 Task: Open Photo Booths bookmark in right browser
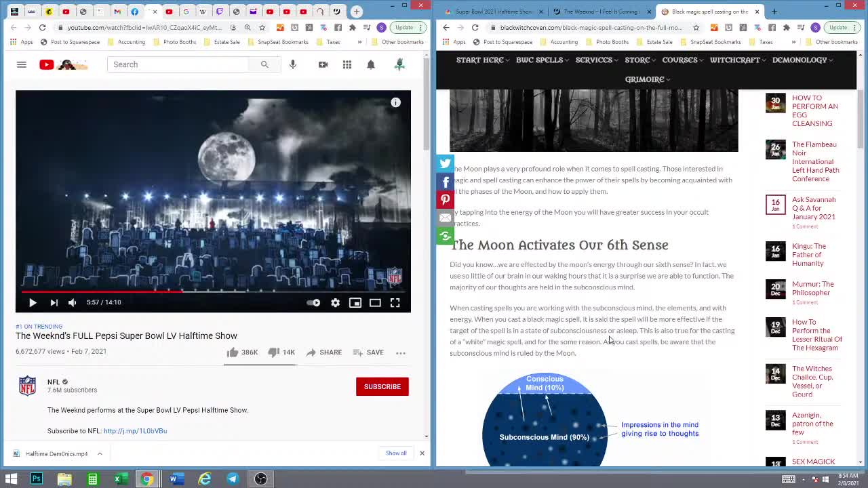pyautogui.click(x=607, y=42)
